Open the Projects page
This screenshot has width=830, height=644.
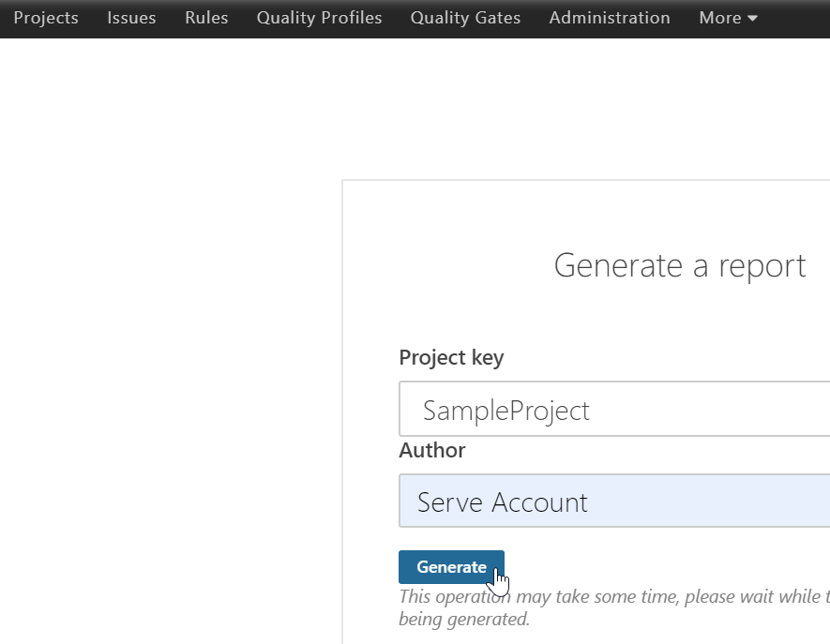click(46, 18)
